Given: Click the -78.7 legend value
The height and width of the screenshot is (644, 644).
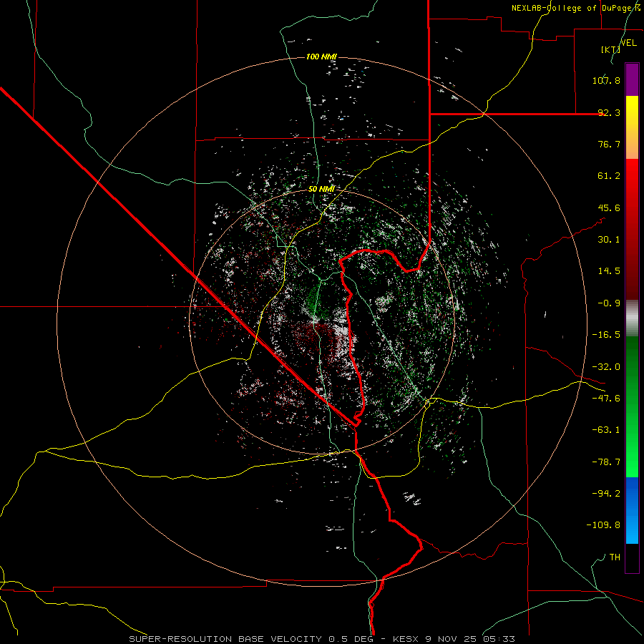Looking at the screenshot, I should coord(606,462).
